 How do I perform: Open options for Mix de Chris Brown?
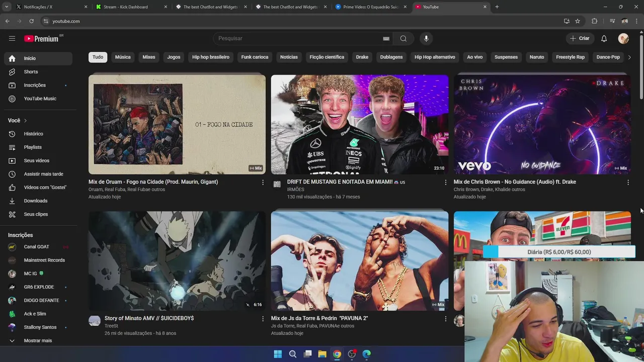[628, 183]
